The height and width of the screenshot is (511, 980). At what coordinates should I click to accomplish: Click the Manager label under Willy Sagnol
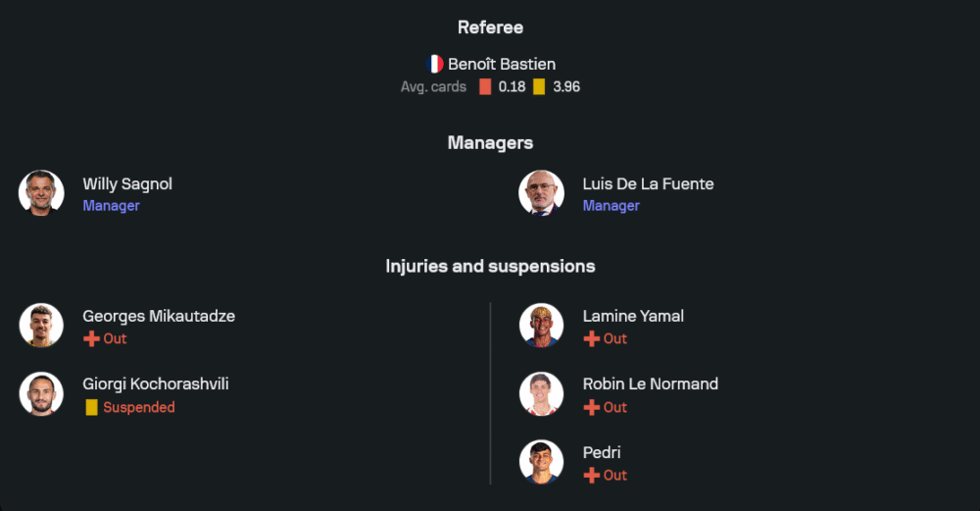tap(111, 206)
